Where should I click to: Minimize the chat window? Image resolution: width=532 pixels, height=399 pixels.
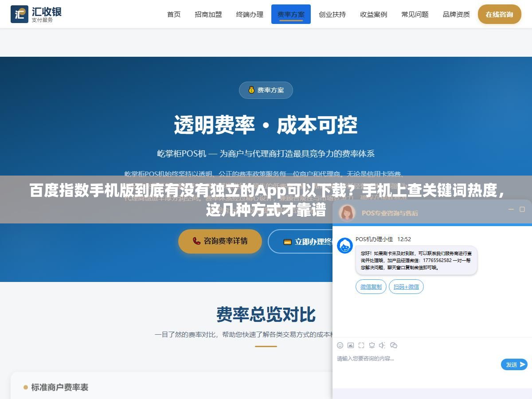pos(511,209)
